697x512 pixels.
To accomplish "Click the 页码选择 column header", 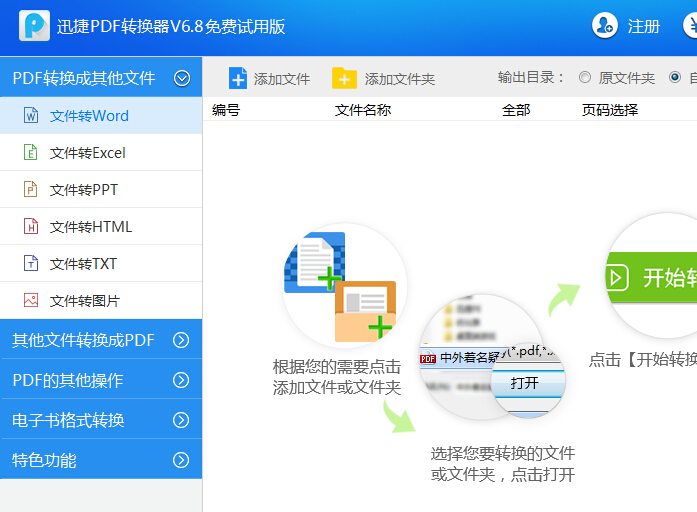I will pyautogui.click(x=610, y=110).
